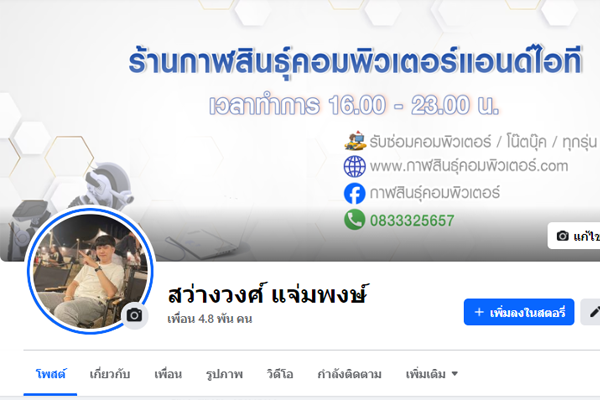
Task: Open the เกี่ยวกับ tab
Action: 110,374
